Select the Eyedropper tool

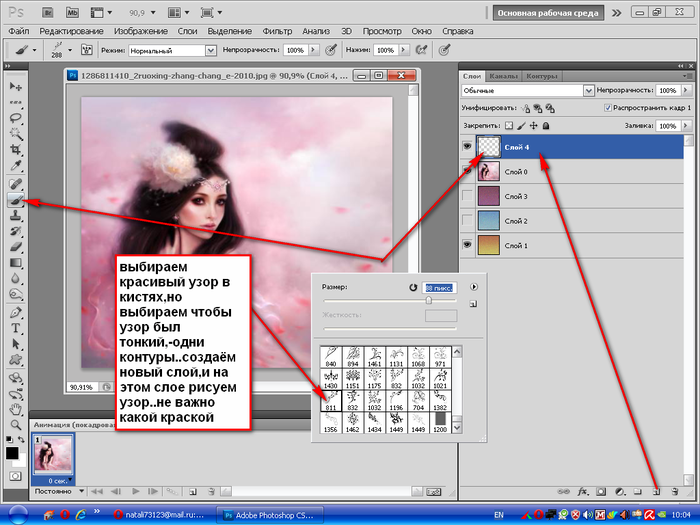[x=16, y=166]
